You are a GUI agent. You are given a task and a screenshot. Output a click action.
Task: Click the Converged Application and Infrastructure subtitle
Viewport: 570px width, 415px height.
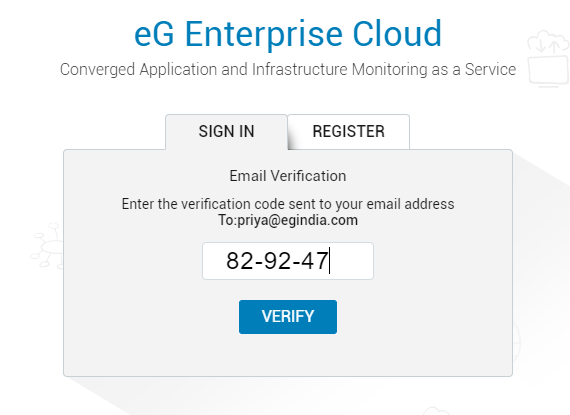(288, 69)
